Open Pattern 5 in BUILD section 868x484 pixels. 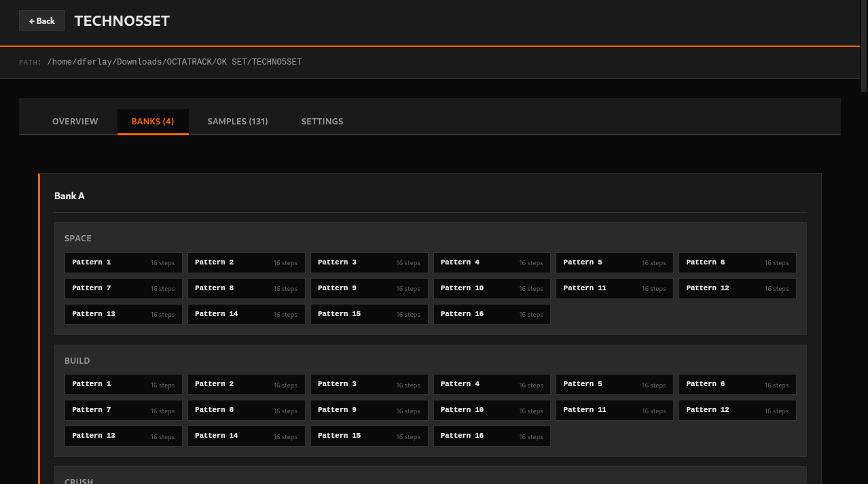point(614,385)
